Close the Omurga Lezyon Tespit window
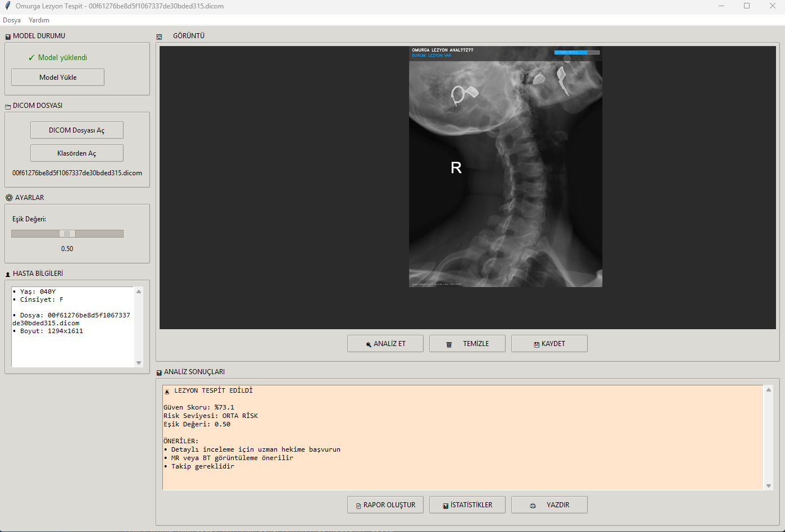Image resolution: width=785 pixels, height=532 pixels. click(x=772, y=6)
